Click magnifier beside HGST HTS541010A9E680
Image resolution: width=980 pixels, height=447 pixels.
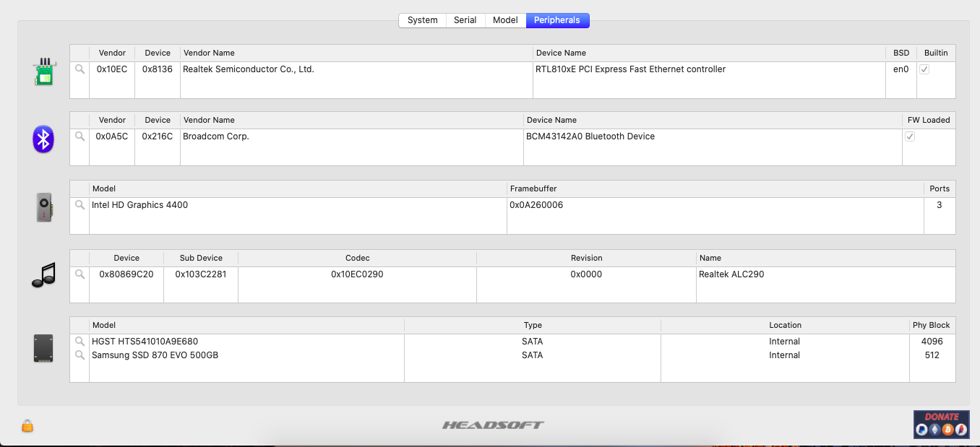pyautogui.click(x=79, y=341)
